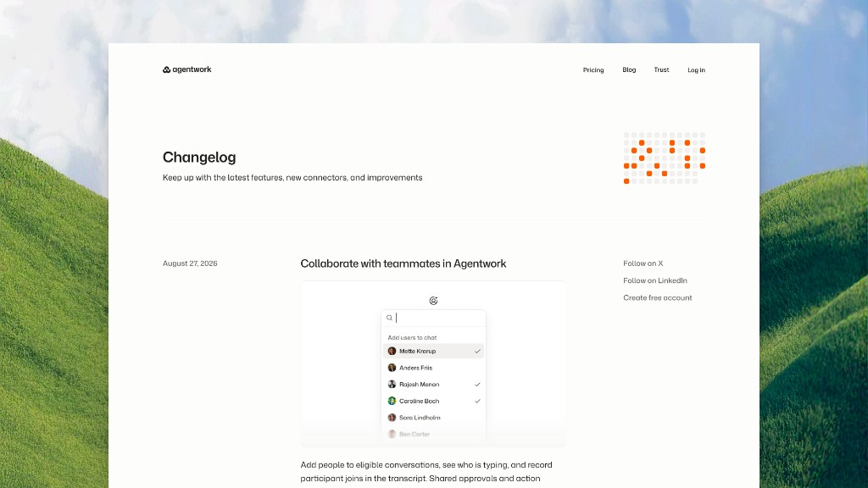Uncheck the checkmark beside Caroline Bach
868x488 pixels.
(477, 401)
